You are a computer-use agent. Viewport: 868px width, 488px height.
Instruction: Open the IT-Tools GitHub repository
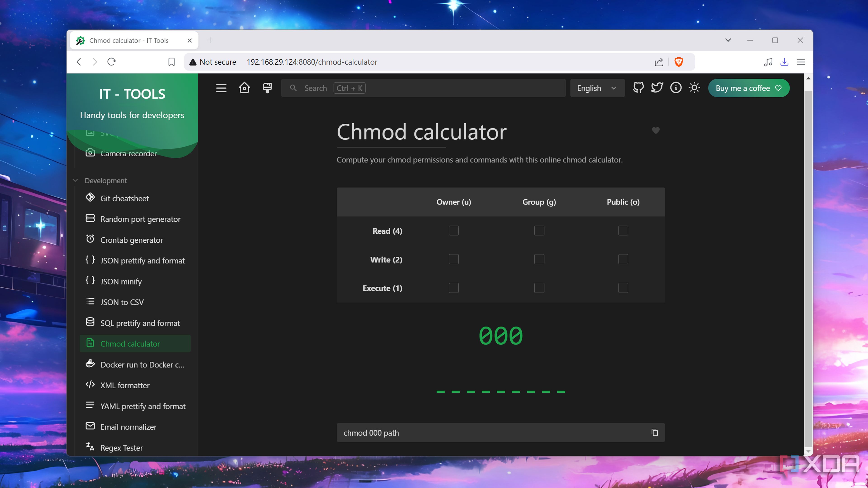[638, 88]
